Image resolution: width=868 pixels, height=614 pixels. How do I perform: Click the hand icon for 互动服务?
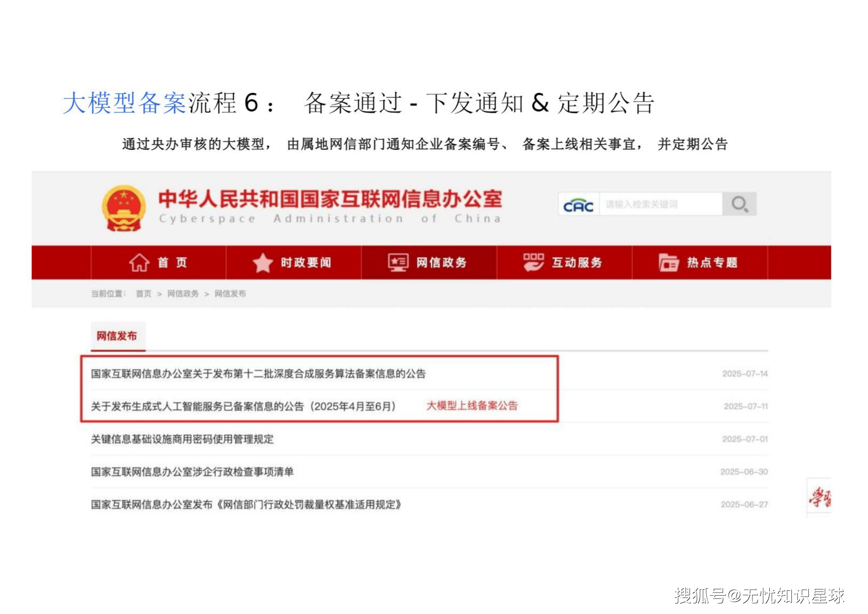coord(533,262)
